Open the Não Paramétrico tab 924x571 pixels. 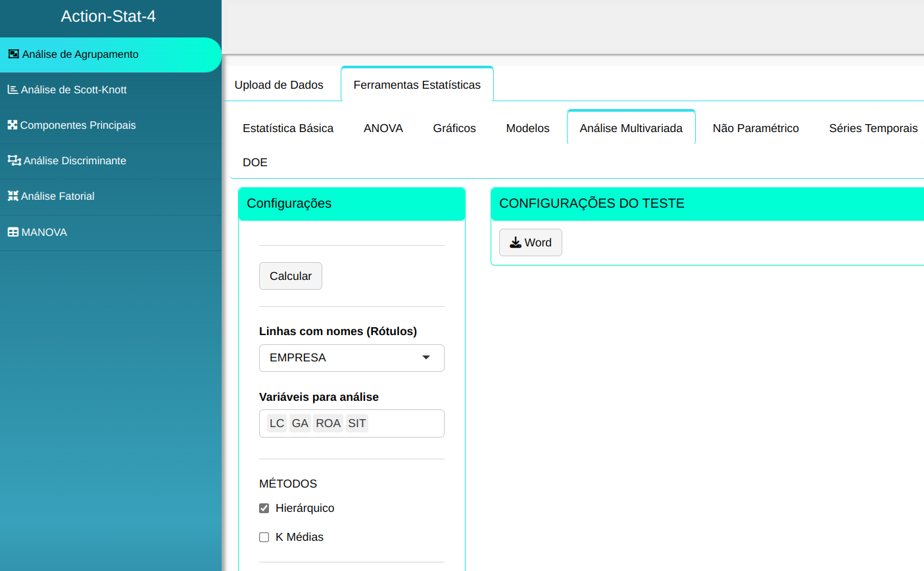(756, 128)
